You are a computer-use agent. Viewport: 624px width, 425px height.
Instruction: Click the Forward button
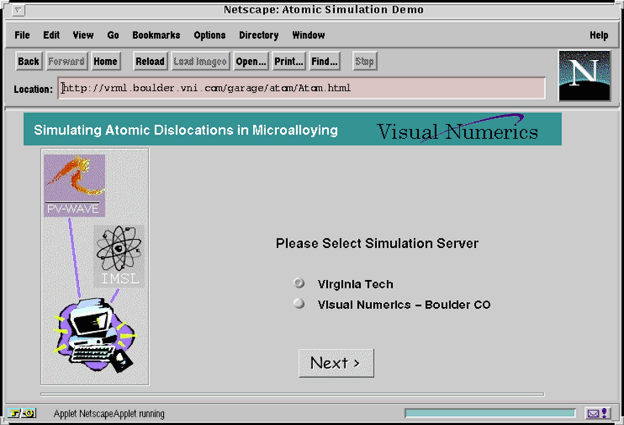tap(66, 61)
